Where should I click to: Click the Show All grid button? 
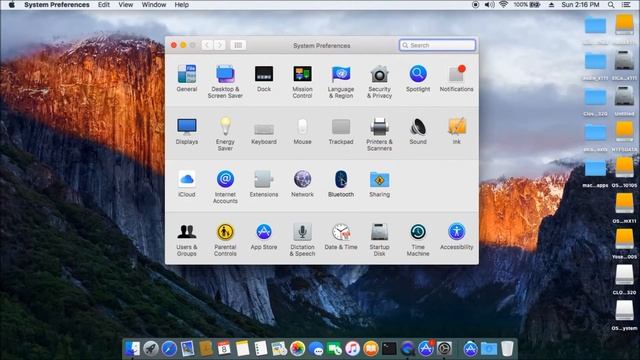click(238, 45)
